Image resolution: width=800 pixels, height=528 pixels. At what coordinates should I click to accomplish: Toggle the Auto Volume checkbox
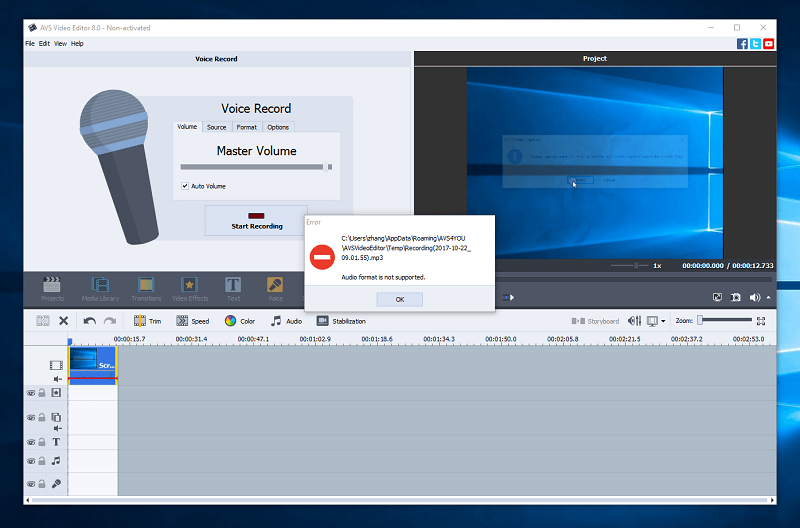coord(185,186)
